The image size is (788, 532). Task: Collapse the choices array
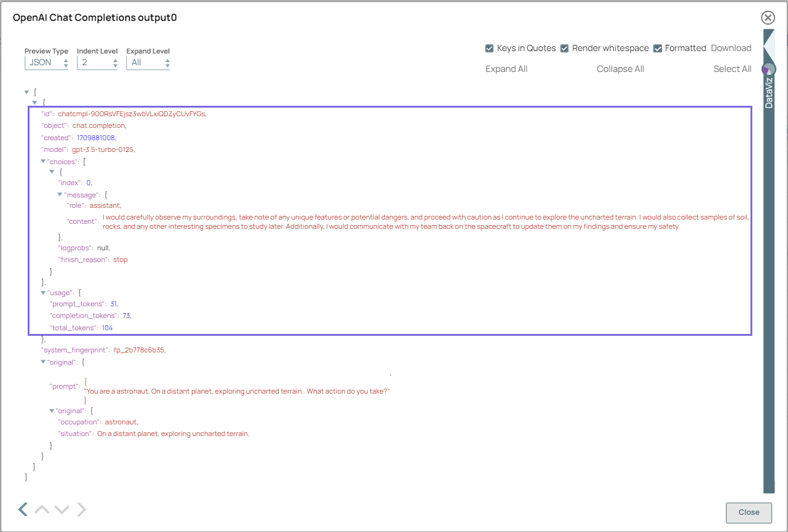(x=43, y=161)
